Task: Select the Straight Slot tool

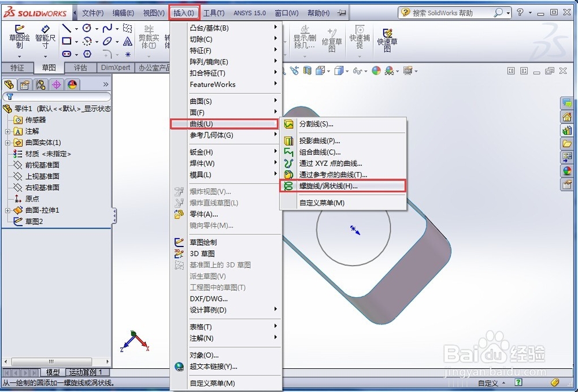Action: pyautogui.click(x=66, y=54)
